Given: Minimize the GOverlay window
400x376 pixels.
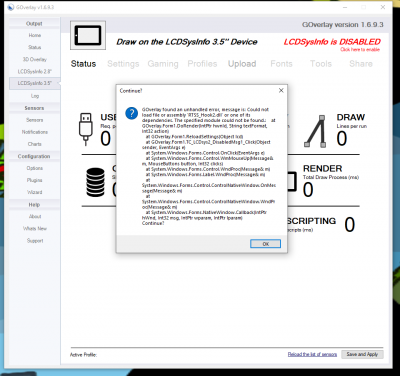Looking at the screenshot, I should click(345, 7).
